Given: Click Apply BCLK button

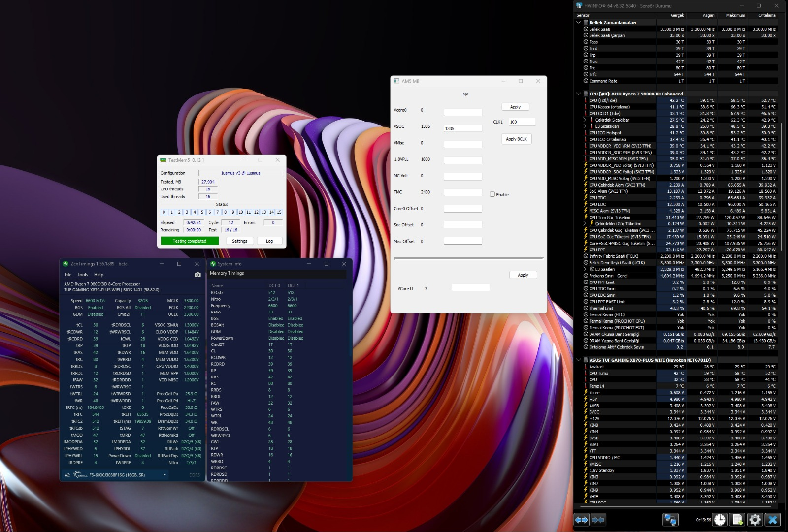Looking at the screenshot, I should pos(516,139).
